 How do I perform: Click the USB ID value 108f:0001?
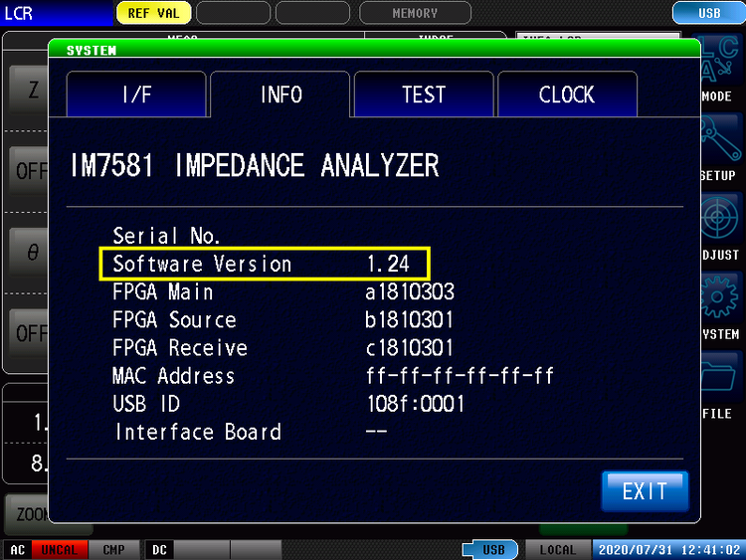pos(415,404)
